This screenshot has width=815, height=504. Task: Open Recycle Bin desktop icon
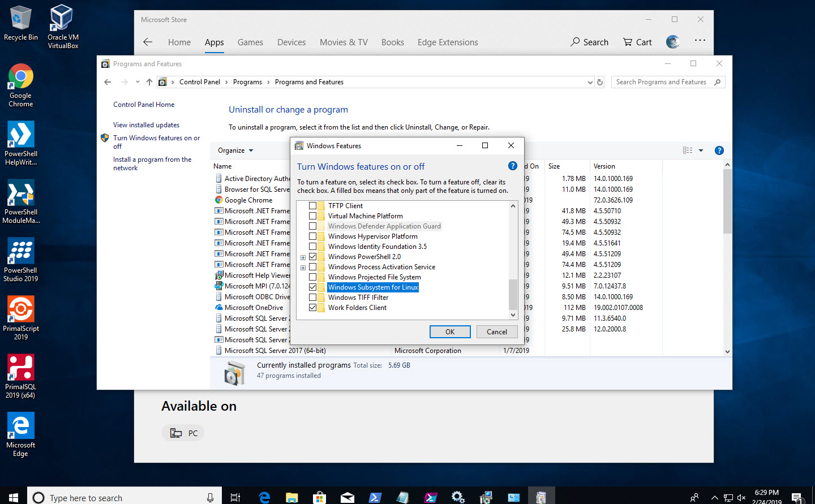(21, 23)
